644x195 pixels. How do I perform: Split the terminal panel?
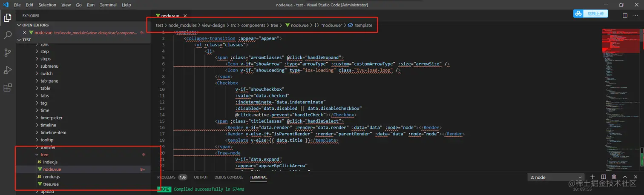tap(603, 177)
